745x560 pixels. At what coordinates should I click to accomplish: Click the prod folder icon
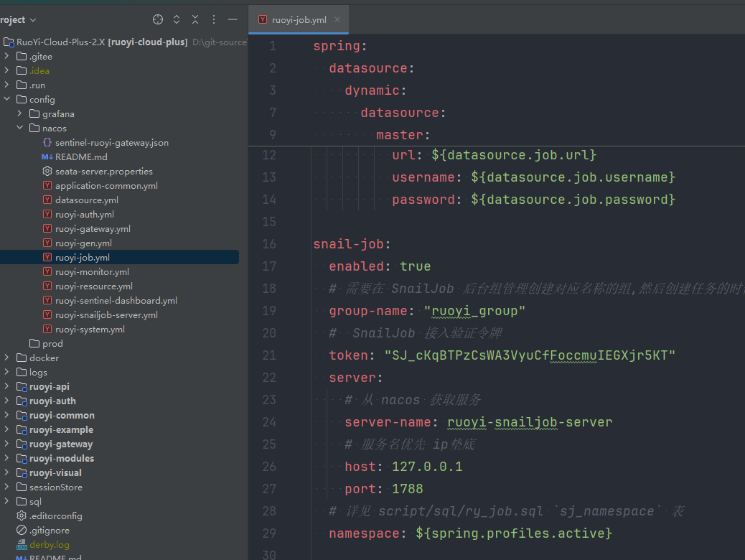(x=34, y=343)
